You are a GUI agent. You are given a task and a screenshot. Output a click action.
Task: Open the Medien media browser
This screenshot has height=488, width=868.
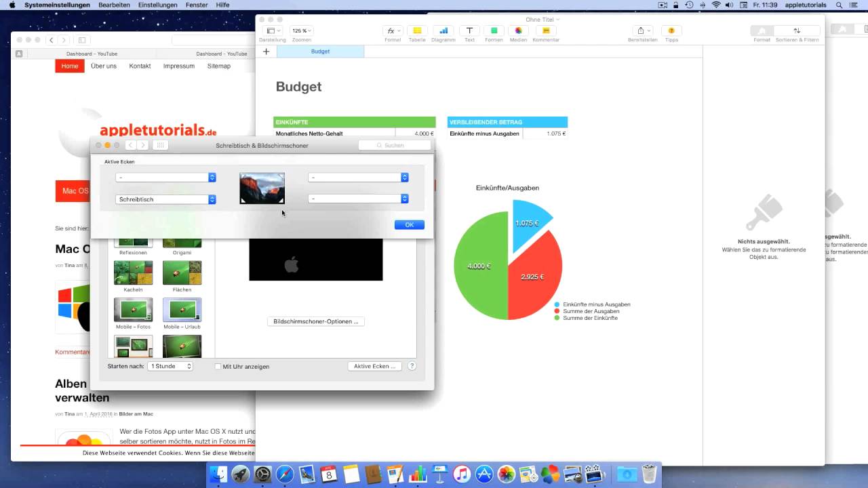tap(518, 31)
